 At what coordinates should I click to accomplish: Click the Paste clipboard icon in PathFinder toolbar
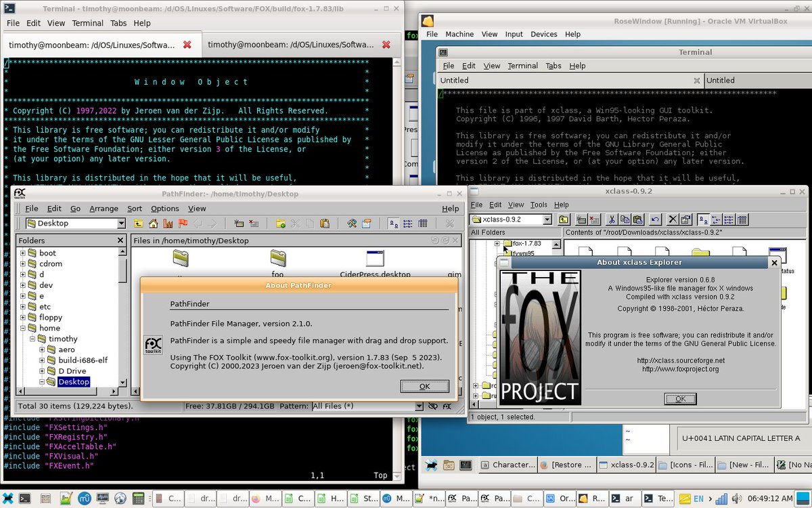(325, 224)
